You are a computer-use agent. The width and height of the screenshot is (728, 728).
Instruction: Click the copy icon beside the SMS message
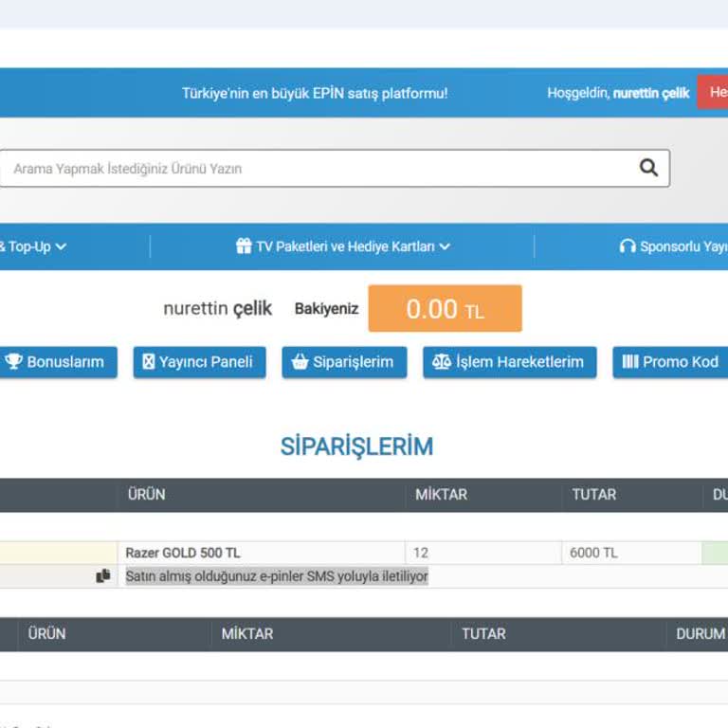click(103, 575)
